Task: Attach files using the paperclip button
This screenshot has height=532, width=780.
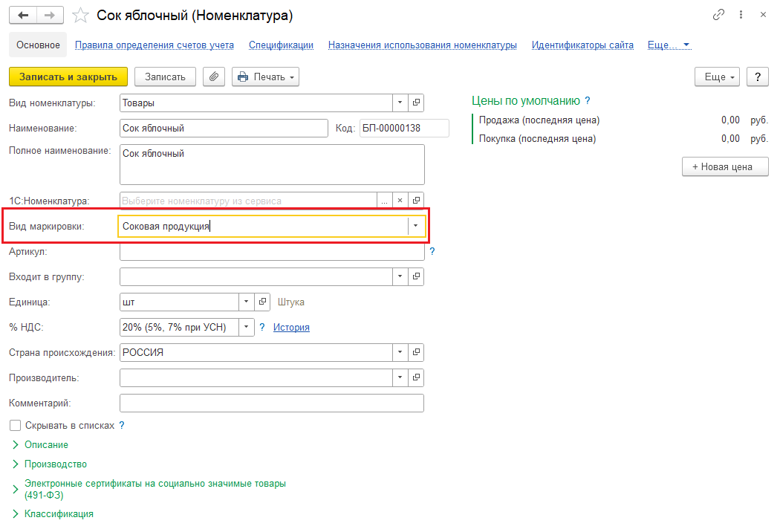Action: coord(214,77)
